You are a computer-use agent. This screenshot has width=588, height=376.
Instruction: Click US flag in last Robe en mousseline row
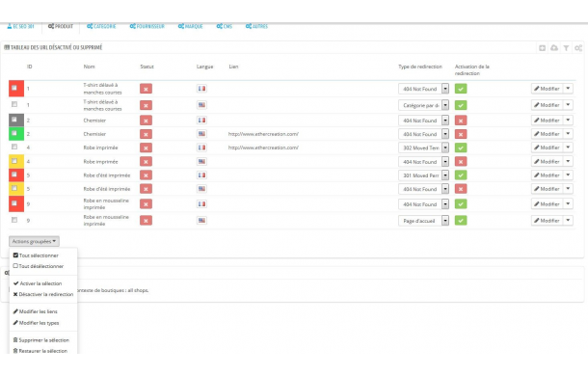[201, 220]
